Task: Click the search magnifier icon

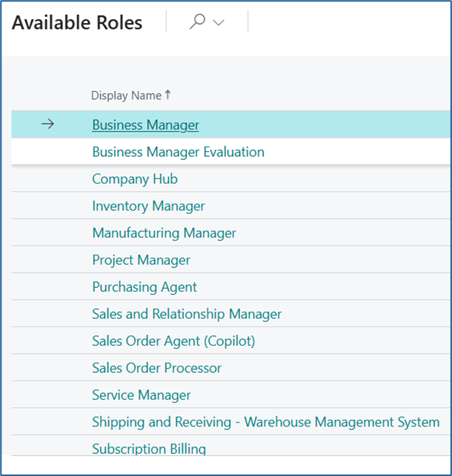Action: (x=197, y=22)
